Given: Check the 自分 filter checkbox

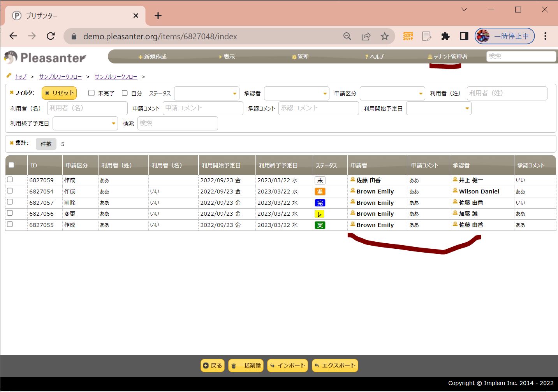Looking at the screenshot, I should 125,93.
